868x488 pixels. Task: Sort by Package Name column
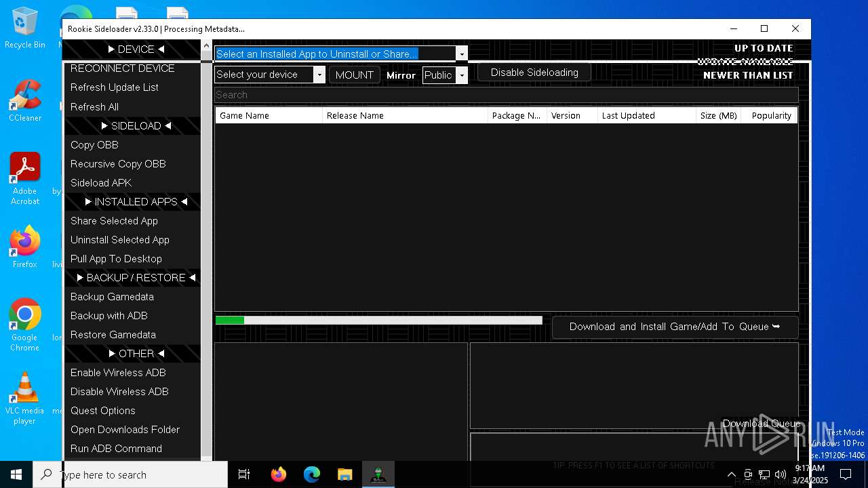pos(517,115)
